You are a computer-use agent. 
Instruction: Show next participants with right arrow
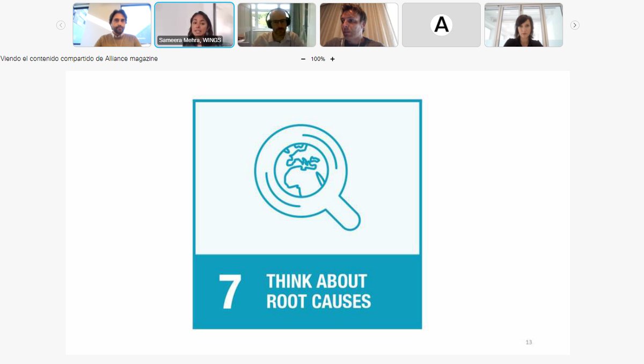point(575,25)
